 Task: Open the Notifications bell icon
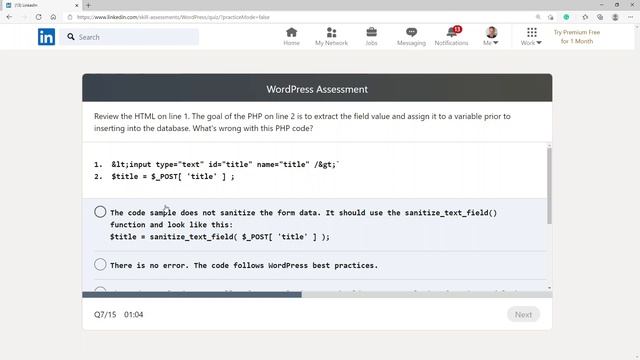coord(452,32)
